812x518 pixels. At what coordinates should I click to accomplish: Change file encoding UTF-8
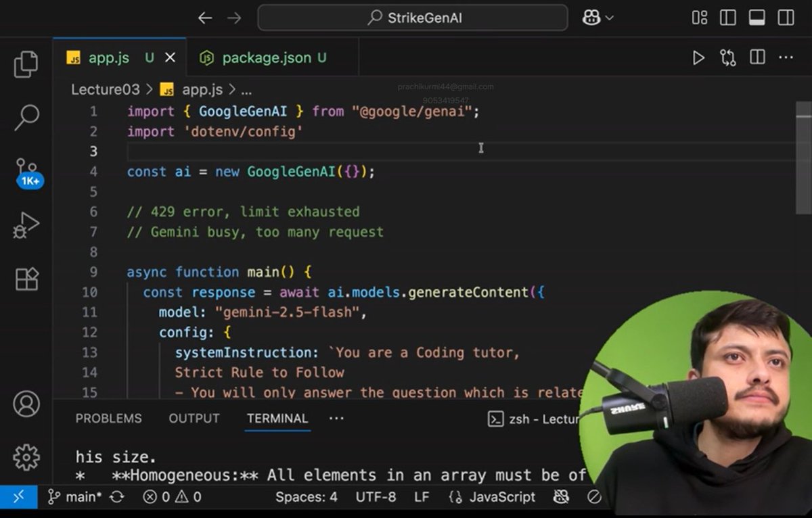pyautogui.click(x=376, y=497)
